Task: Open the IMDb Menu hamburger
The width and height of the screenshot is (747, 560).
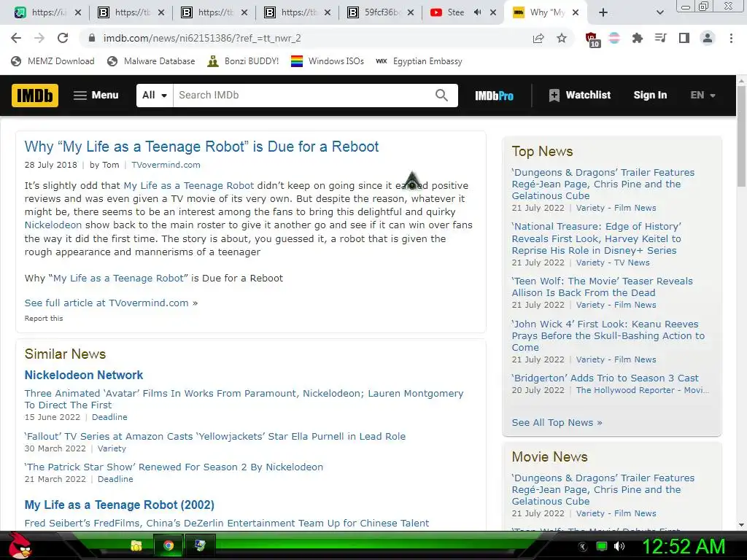Action: pyautogui.click(x=96, y=96)
